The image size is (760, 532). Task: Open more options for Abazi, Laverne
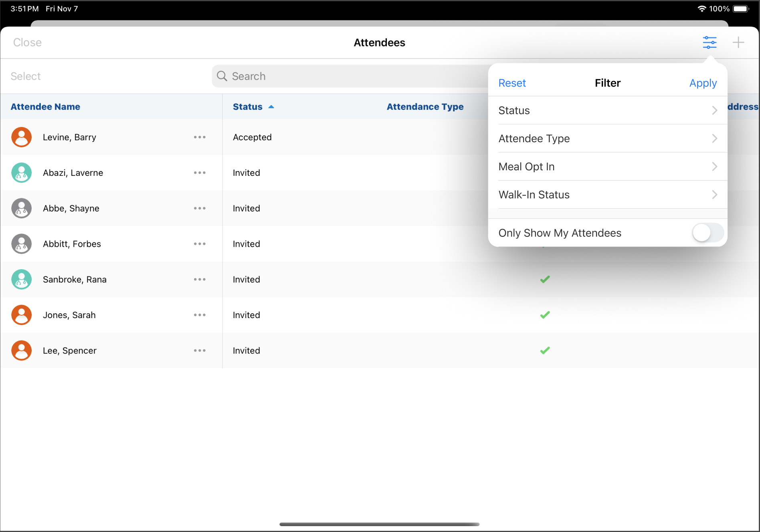point(200,173)
